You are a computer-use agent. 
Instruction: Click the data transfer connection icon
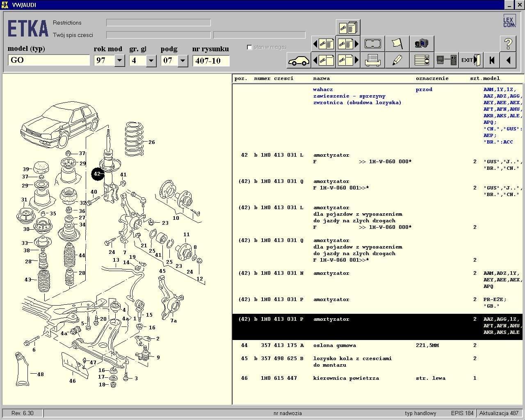[x=446, y=60]
